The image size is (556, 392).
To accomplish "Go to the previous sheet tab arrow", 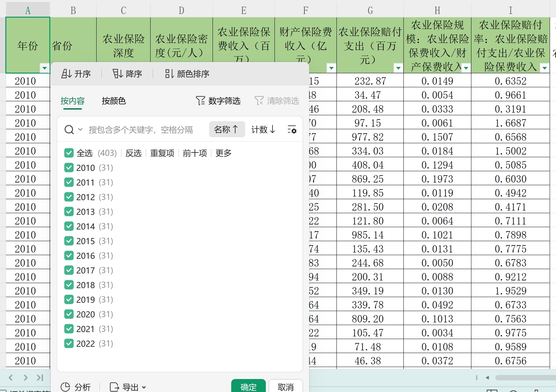I will [11, 378].
